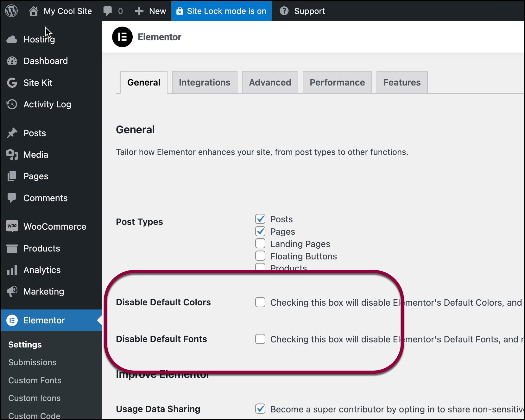The image size is (525, 420).
Task: Open Elementor Settings submenu
Action: [25, 345]
